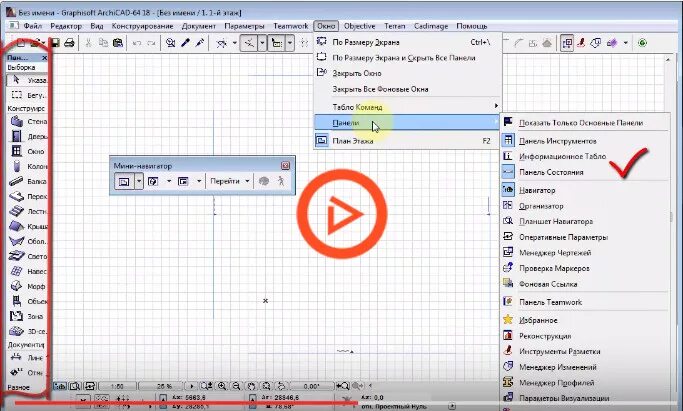The height and width of the screenshot is (411, 683).
Task: Select the Zone tool (Зона) in toolbox
Action: tap(28, 316)
